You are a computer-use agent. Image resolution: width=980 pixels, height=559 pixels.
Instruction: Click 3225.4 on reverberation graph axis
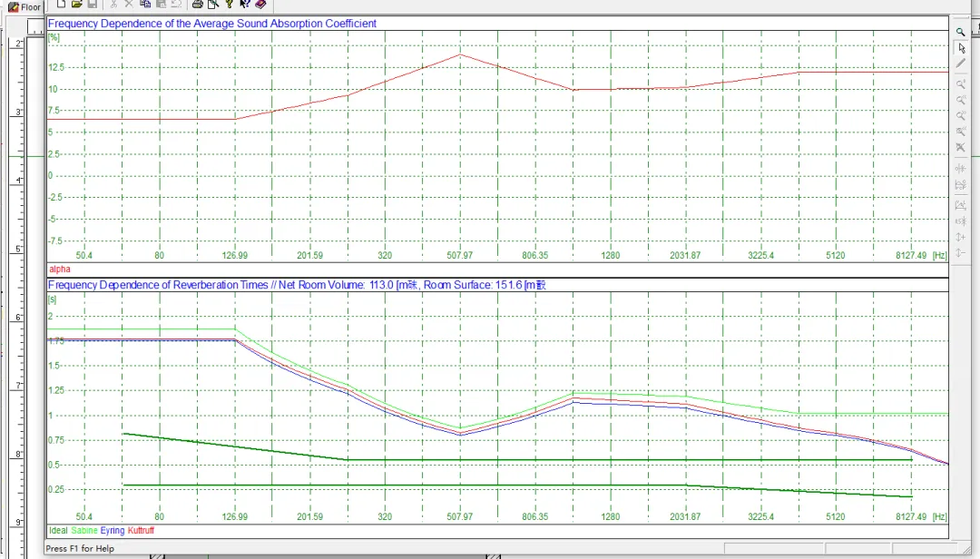(760, 516)
